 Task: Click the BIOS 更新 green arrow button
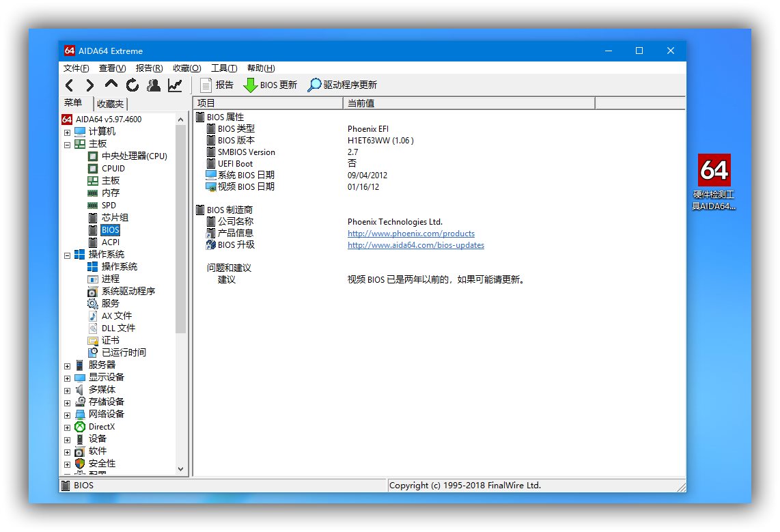[x=270, y=85]
